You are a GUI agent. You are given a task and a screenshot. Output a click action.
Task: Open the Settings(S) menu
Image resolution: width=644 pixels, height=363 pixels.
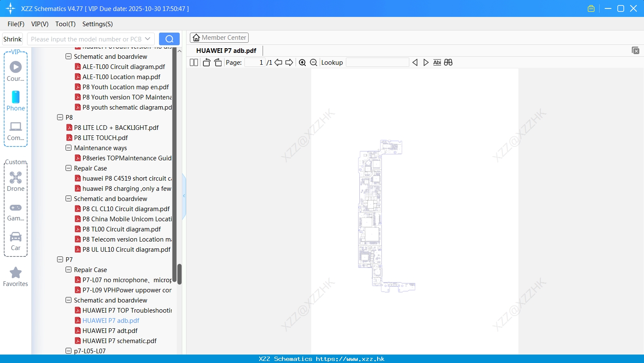point(98,24)
